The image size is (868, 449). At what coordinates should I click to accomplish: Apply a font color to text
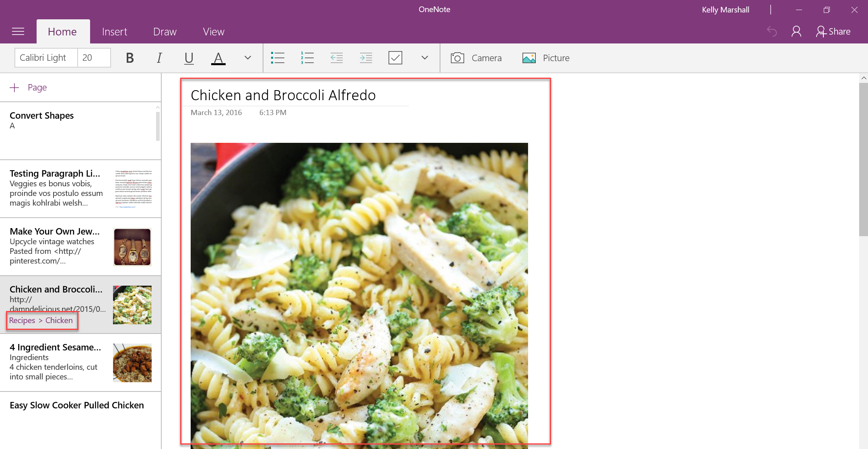pos(218,58)
